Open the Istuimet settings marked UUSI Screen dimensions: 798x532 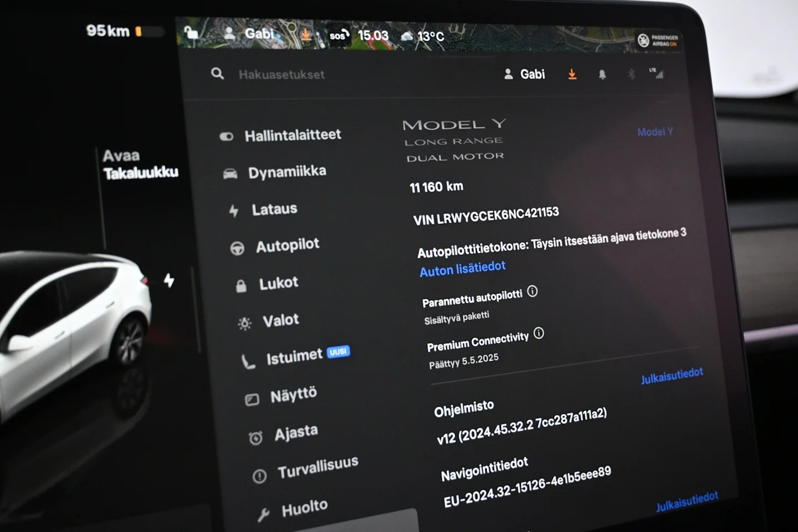pyautogui.click(x=295, y=357)
